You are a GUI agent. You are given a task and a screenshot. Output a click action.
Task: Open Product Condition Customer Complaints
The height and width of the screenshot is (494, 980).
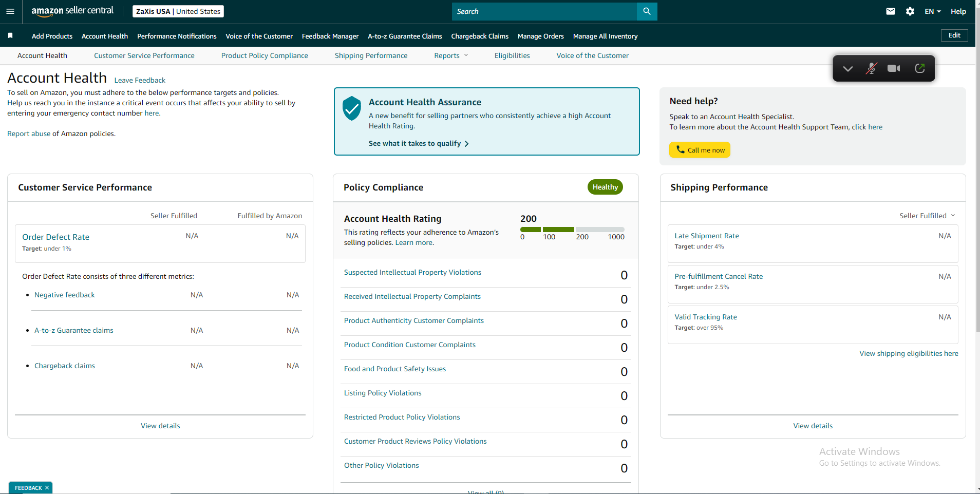point(410,345)
